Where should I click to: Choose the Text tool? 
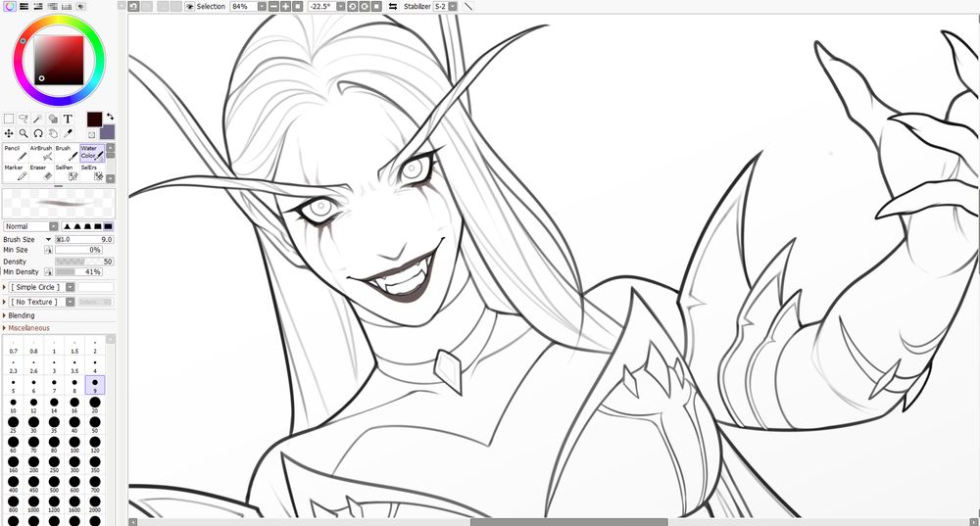[69, 119]
